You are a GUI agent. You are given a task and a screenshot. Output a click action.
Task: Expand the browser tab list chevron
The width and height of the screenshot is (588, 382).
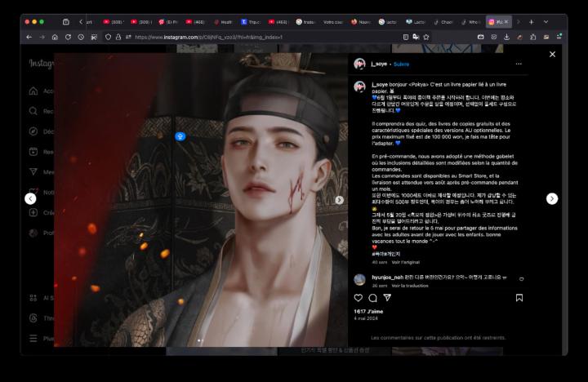546,21
